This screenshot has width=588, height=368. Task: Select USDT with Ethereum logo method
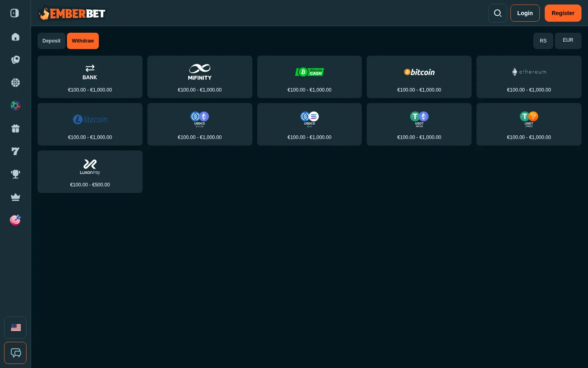coord(419,124)
